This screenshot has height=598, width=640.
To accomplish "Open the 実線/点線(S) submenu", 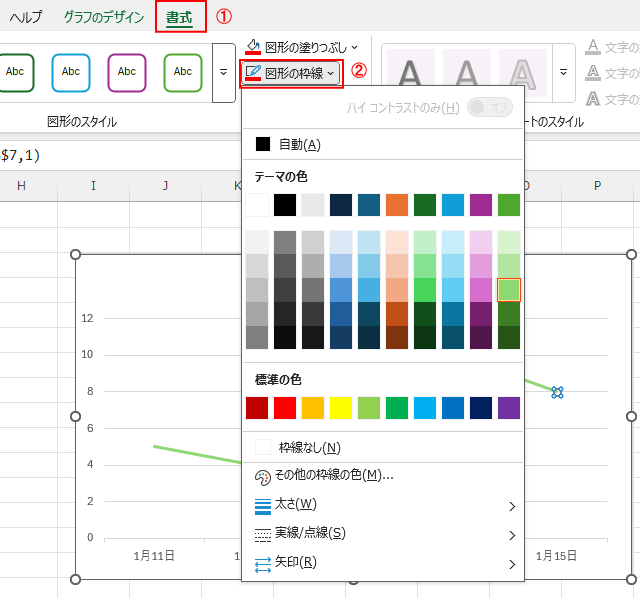I will click(383, 534).
